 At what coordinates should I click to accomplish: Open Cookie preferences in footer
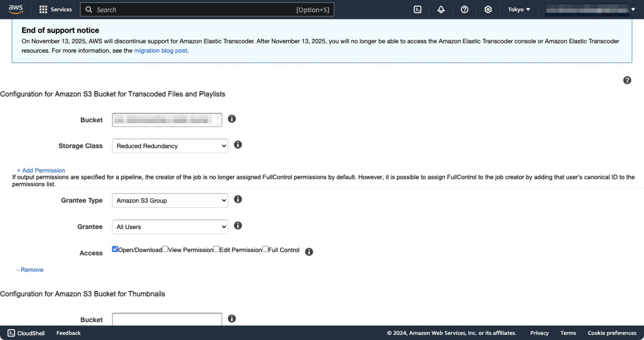coord(612,333)
